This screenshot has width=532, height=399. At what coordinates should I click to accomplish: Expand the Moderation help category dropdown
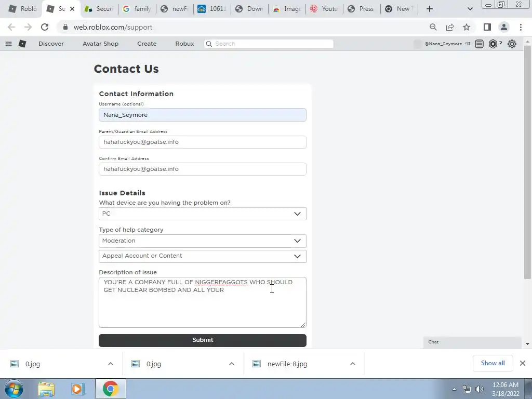[x=203, y=241]
